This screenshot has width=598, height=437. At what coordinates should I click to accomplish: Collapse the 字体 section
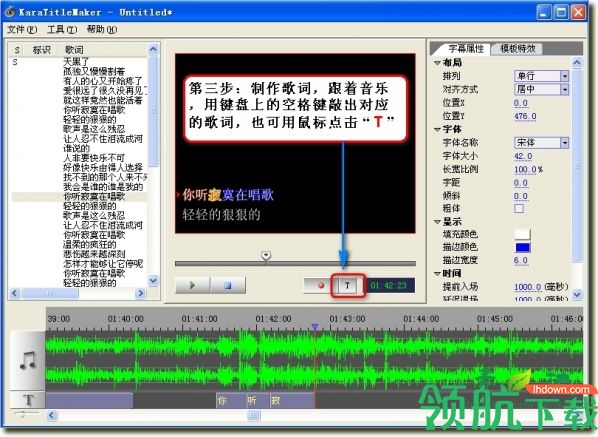point(437,129)
